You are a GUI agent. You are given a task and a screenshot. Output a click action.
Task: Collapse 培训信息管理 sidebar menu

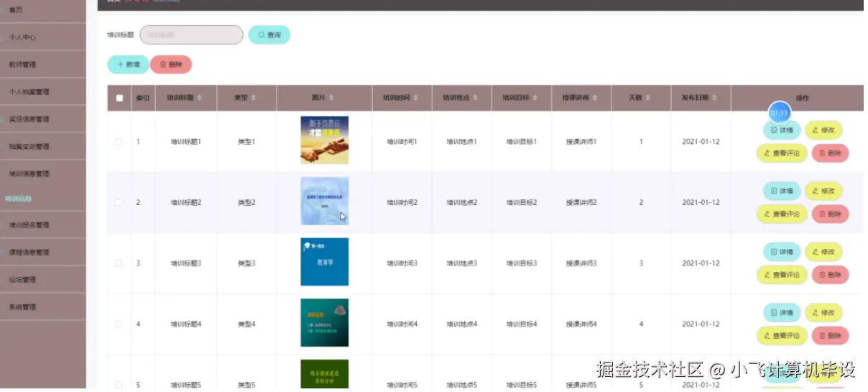click(43, 173)
